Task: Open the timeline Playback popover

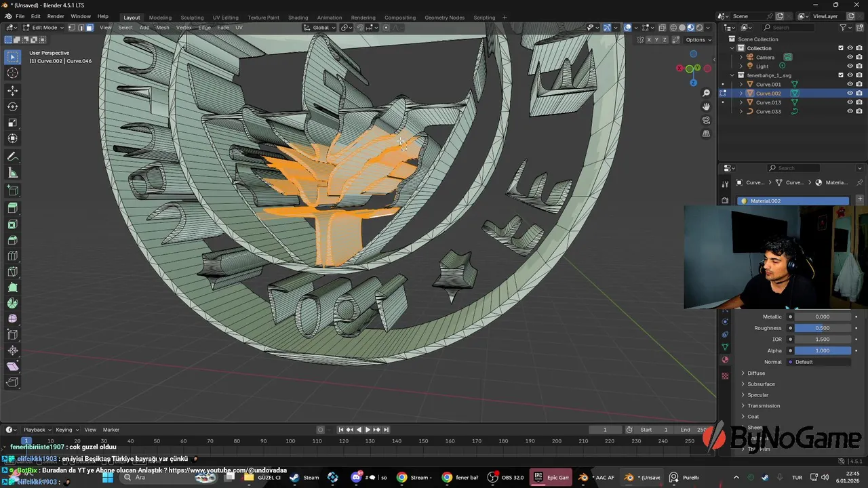Action: 37,430
